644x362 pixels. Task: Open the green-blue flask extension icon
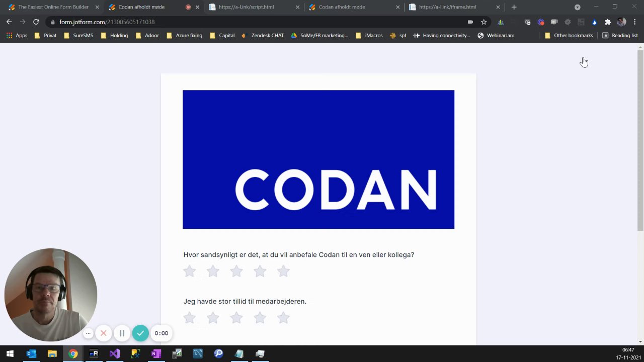[501, 22]
